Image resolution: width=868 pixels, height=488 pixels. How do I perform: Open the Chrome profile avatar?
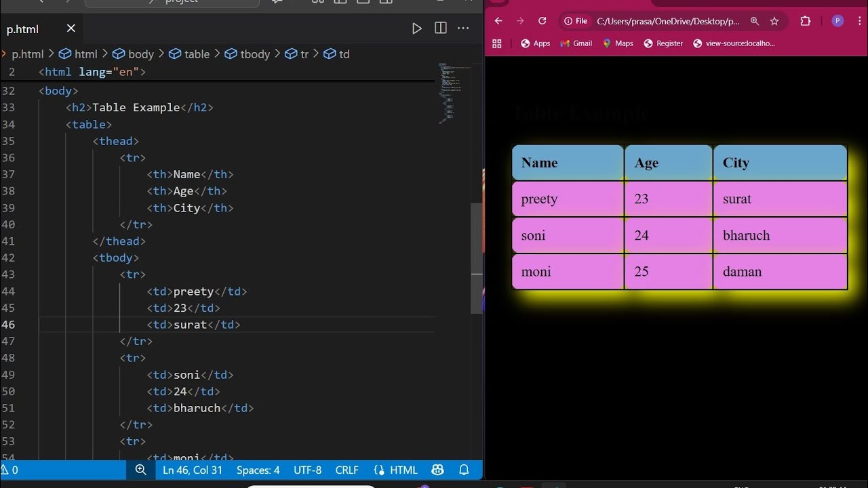point(837,21)
